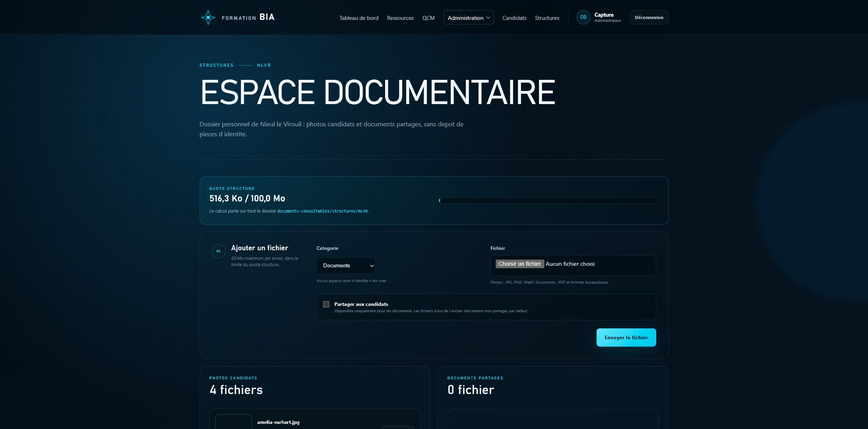Click the Aucun fichier choisi file field

click(x=573, y=265)
